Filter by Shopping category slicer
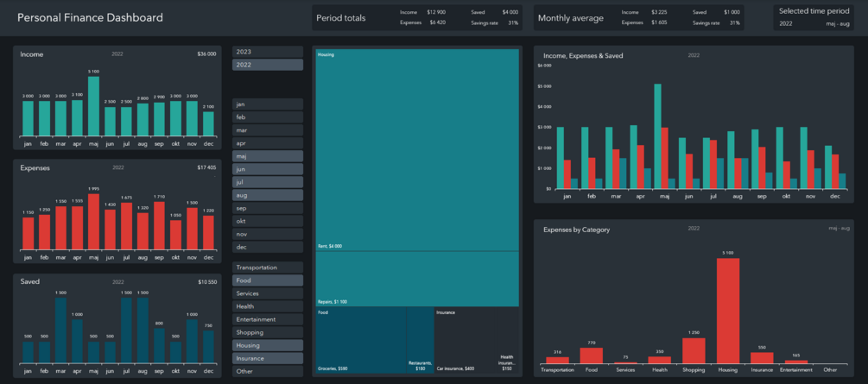Image resolution: width=868 pixels, height=384 pixels. coord(268,332)
